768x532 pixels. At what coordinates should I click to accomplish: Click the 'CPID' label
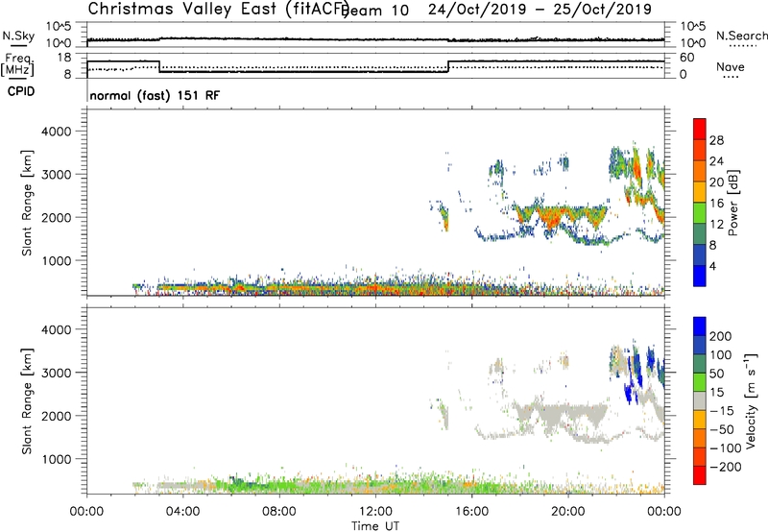click(x=21, y=91)
